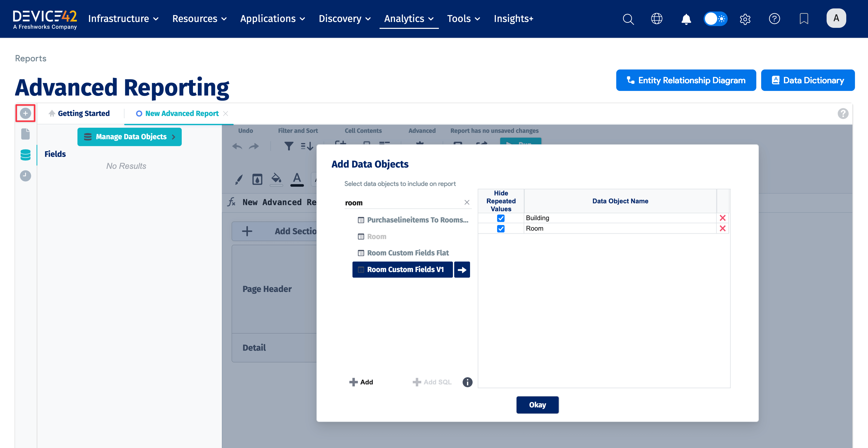Screen dimensions: 868x448
Task: Toggle Hide Repeated Values for Room
Action: 501,229
